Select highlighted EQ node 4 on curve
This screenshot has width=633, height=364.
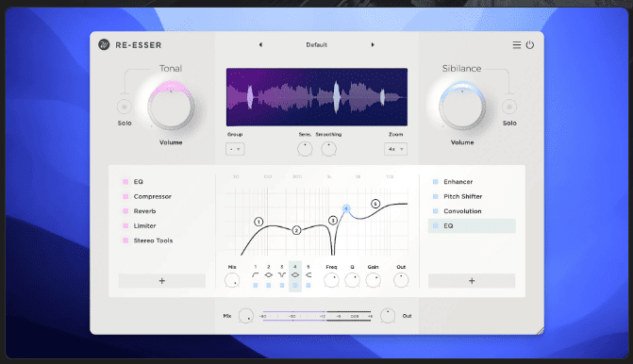pyautogui.click(x=346, y=208)
